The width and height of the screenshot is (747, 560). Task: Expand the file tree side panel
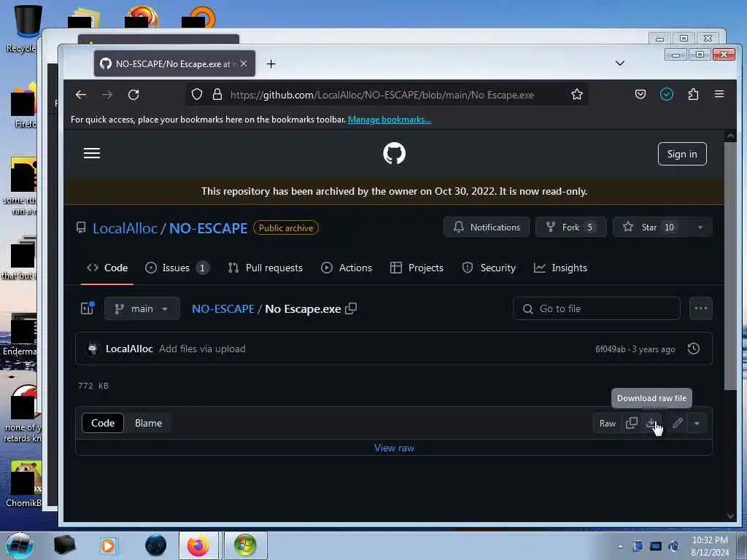tap(88, 308)
